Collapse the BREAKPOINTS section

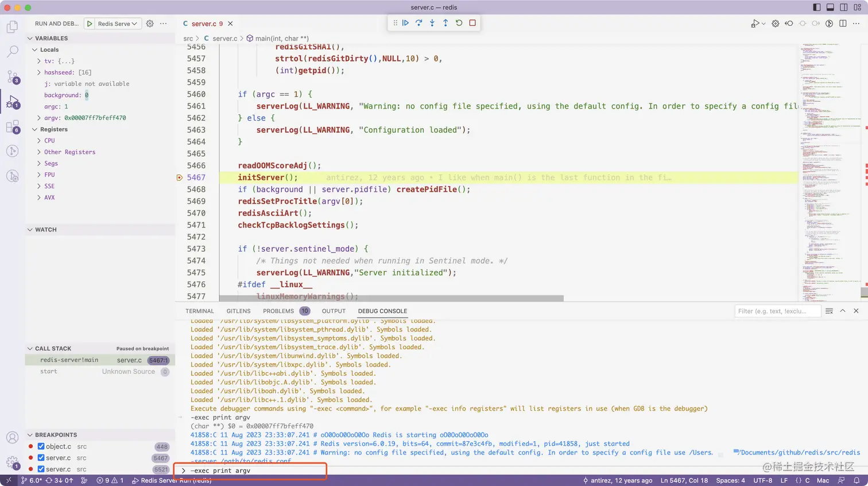pyautogui.click(x=100, y=435)
